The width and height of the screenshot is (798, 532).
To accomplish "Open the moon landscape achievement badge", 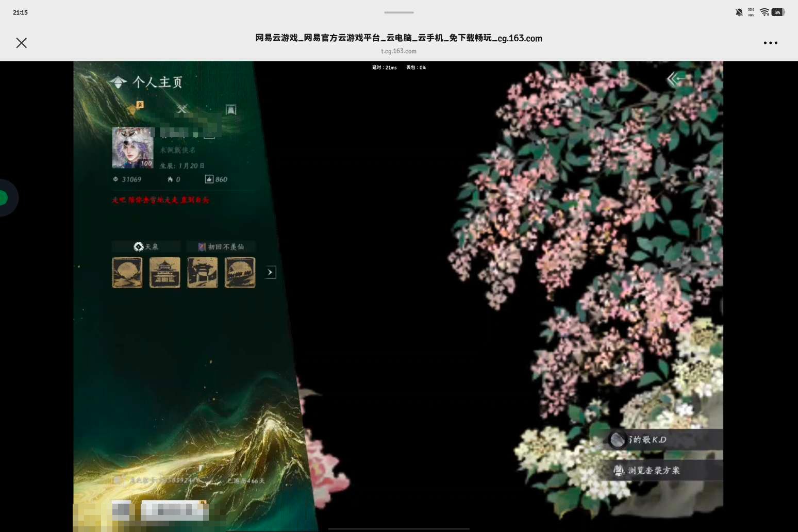I will click(127, 272).
